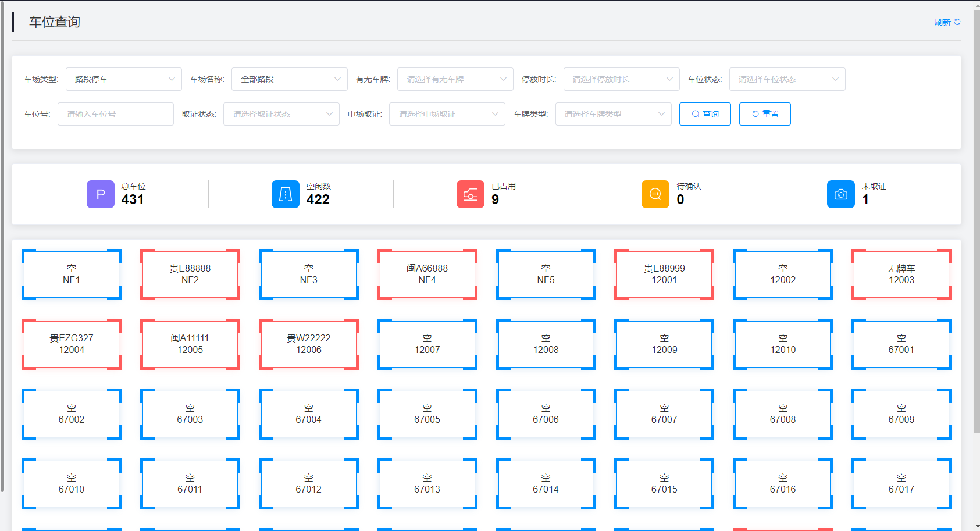Expand the 停放时长 dropdown
The width and height of the screenshot is (980, 531).
[621, 79]
